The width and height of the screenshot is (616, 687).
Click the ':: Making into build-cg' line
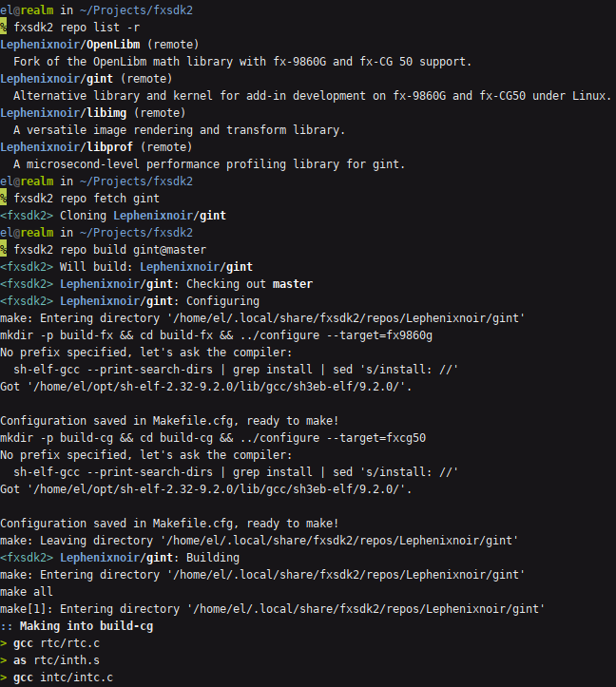click(77, 625)
